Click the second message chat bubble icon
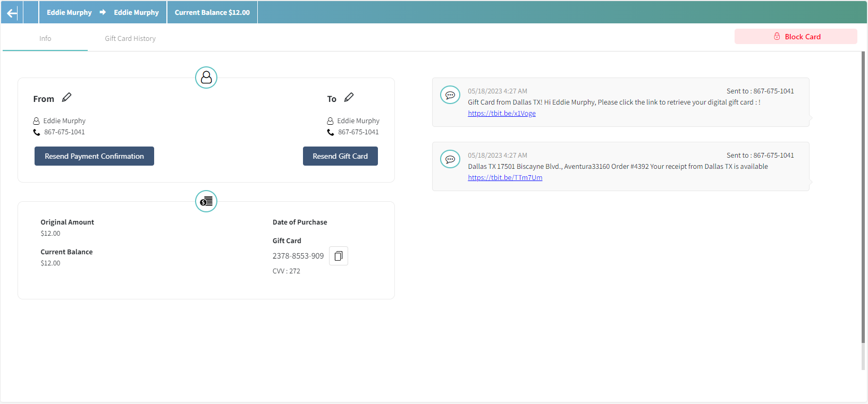The height and width of the screenshot is (404, 868). (x=450, y=159)
